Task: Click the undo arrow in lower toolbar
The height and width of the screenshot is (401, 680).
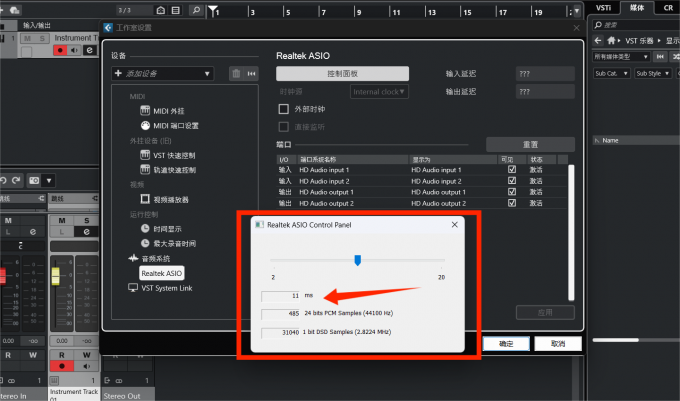Action: (x=3, y=180)
